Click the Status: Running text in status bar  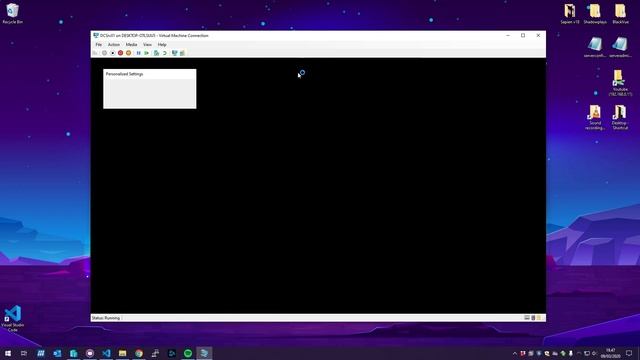tap(106, 318)
